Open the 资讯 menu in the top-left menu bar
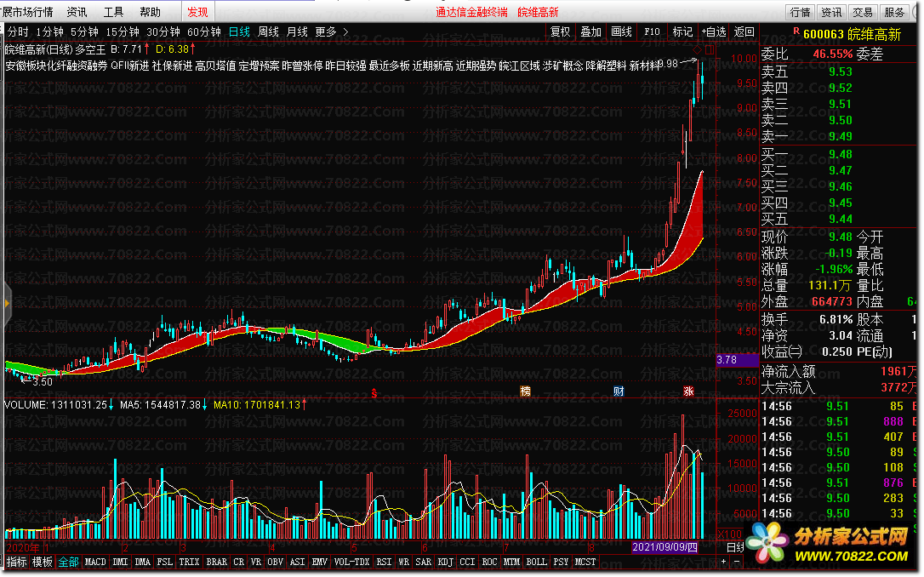The width and height of the screenshot is (924, 577). click(77, 12)
